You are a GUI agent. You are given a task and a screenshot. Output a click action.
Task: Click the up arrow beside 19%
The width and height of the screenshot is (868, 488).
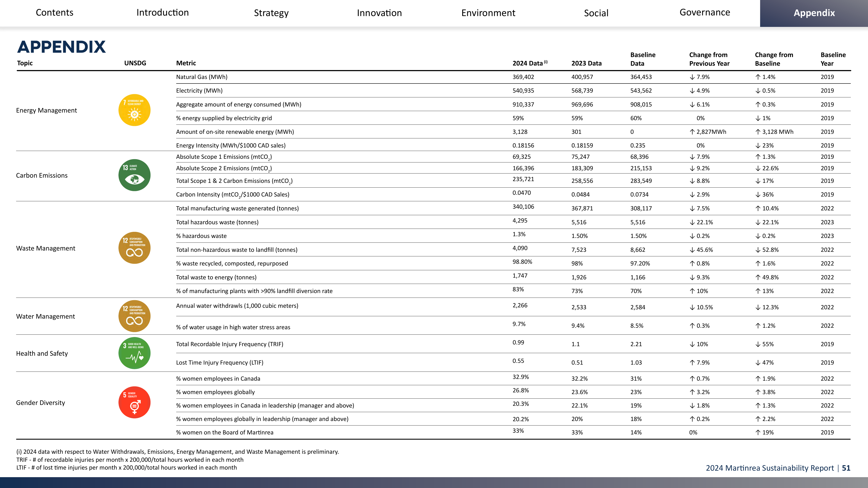(758, 432)
